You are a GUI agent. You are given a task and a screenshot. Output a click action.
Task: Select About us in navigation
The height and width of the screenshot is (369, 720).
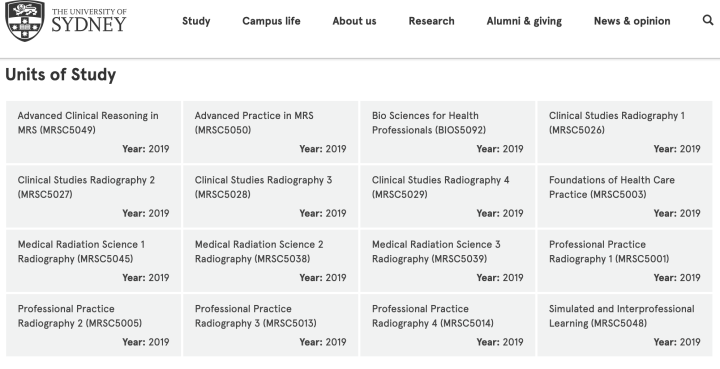[354, 21]
